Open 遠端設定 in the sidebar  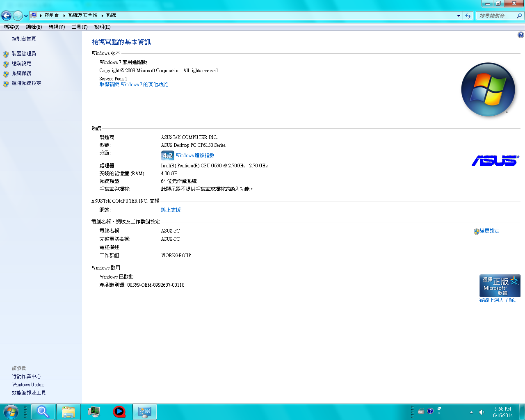[21, 64]
